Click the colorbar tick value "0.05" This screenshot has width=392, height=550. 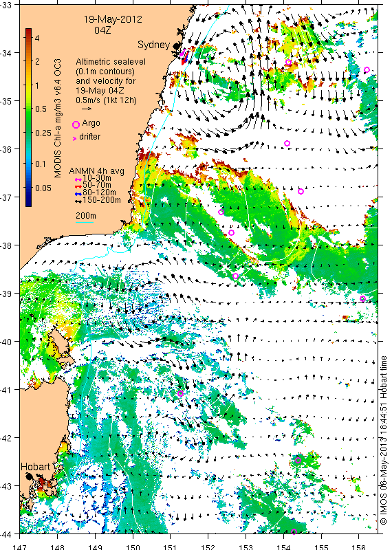coord(43,188)
